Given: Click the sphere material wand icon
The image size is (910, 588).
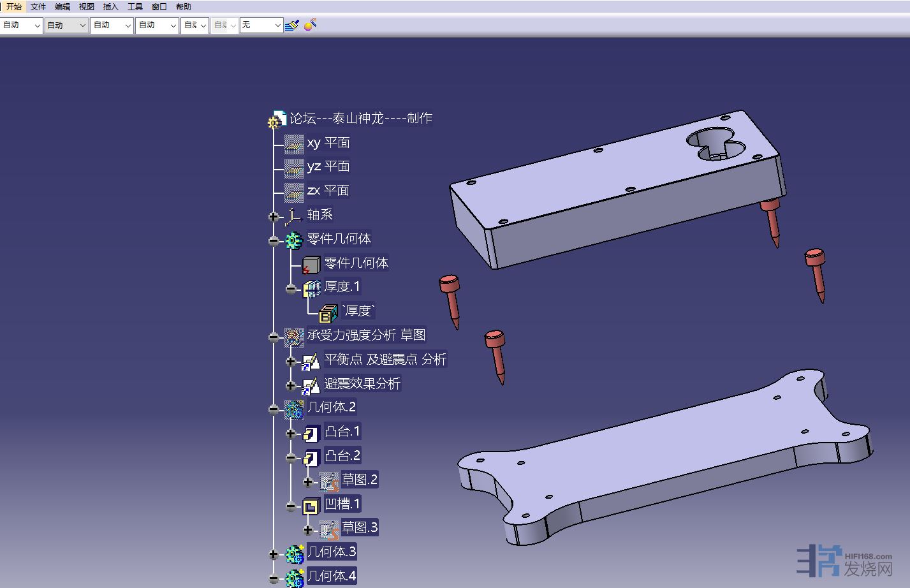Looking at the screenshot, I should [311, 25].
